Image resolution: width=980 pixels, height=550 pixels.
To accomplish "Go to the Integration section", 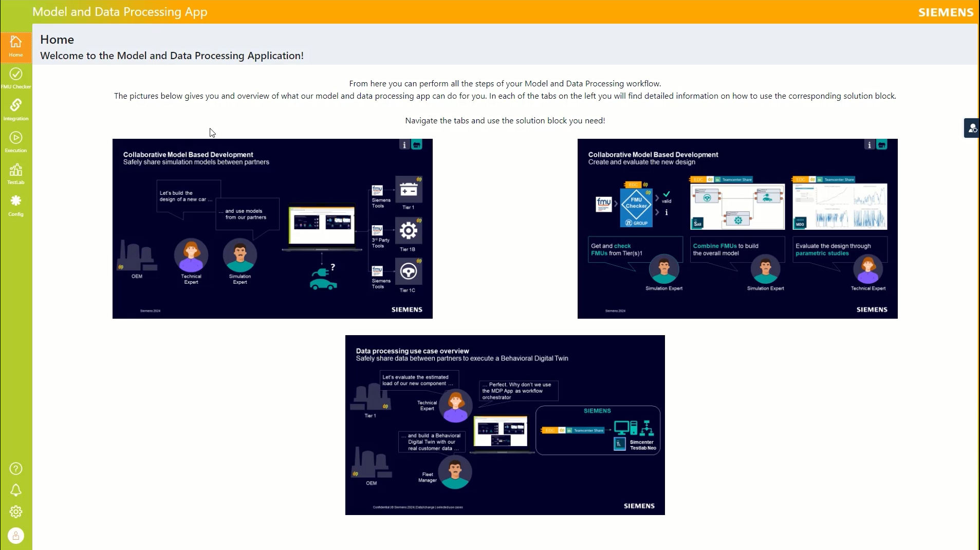I will point(16,110).
